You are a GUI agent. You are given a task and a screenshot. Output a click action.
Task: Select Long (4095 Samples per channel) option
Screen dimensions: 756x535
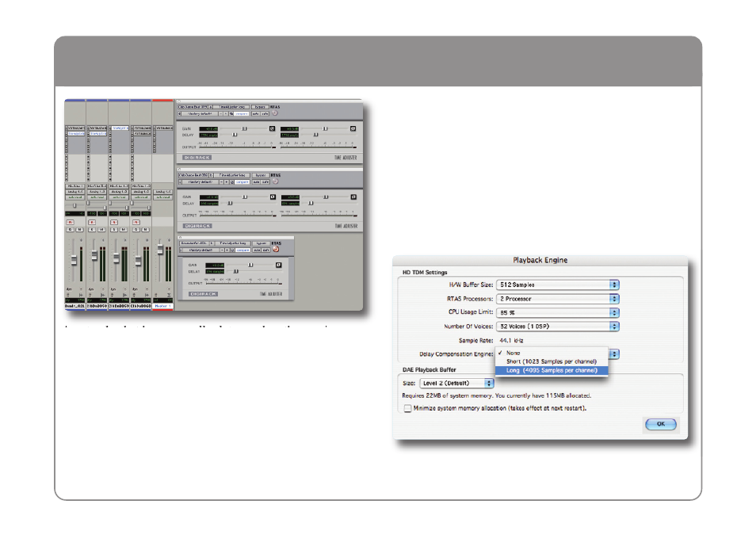coord(552,370)
